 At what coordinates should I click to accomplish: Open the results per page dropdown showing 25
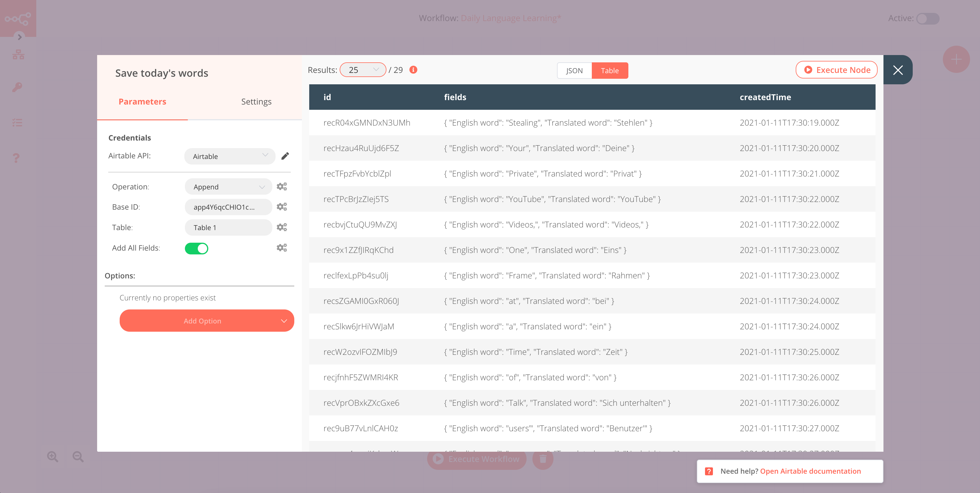tap(362, 70)
